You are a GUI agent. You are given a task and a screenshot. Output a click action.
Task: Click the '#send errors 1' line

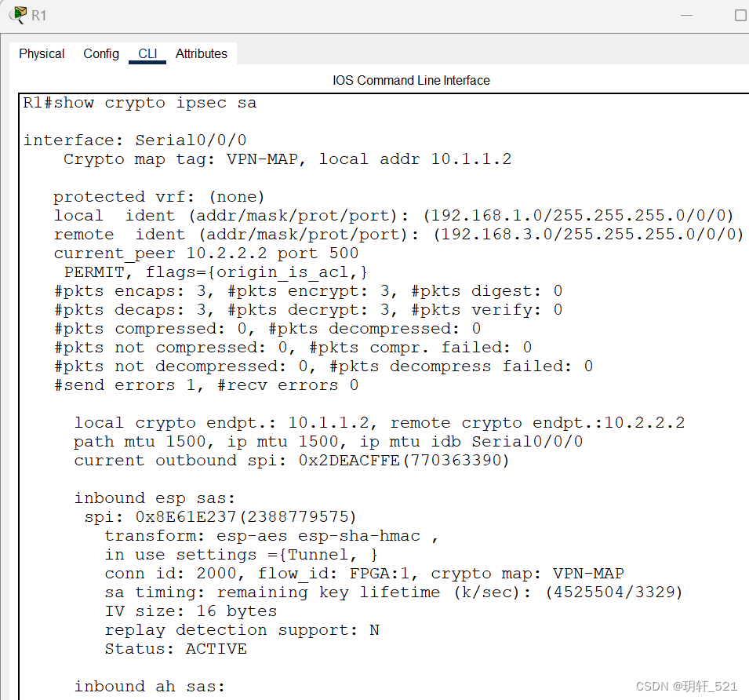tap(206, 385)
